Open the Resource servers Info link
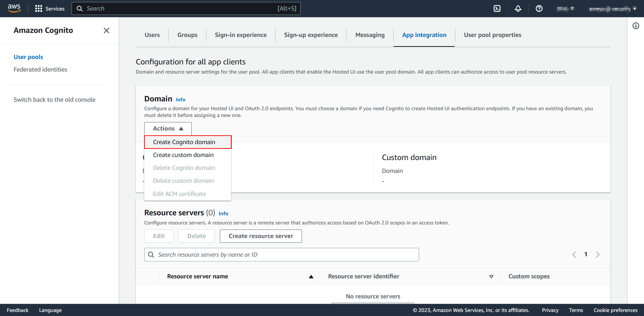Viewport: 644px width, 316px height. coord(223,214)
